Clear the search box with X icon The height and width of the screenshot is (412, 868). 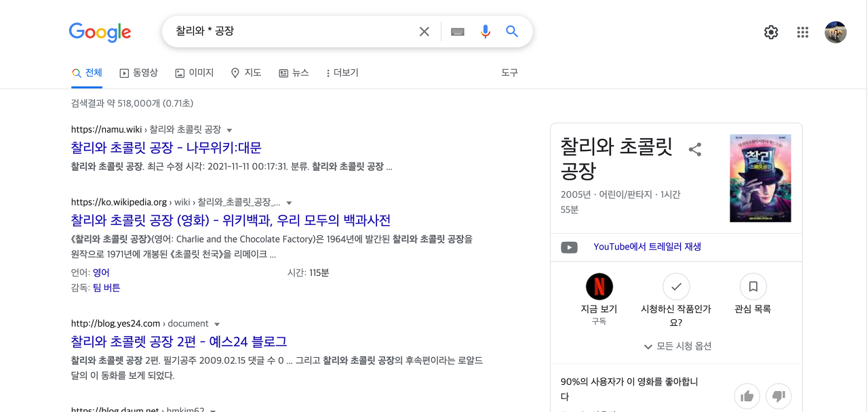click(425, 32)
